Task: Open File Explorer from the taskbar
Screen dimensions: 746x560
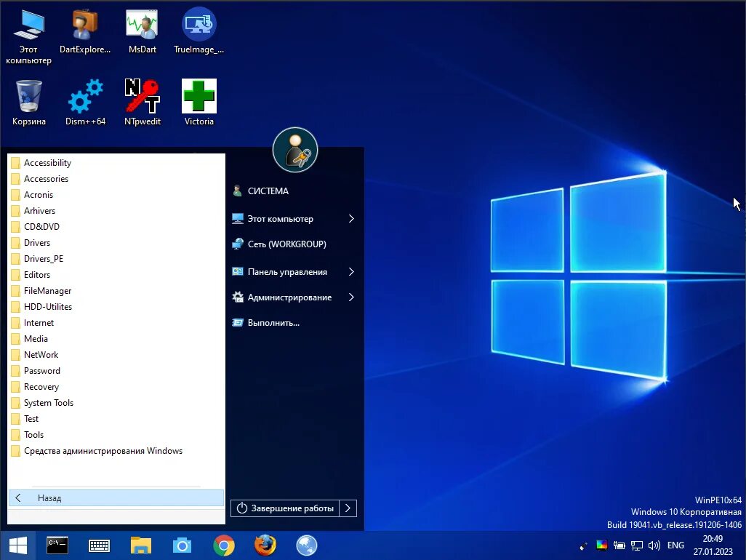Action: [141, 545]
